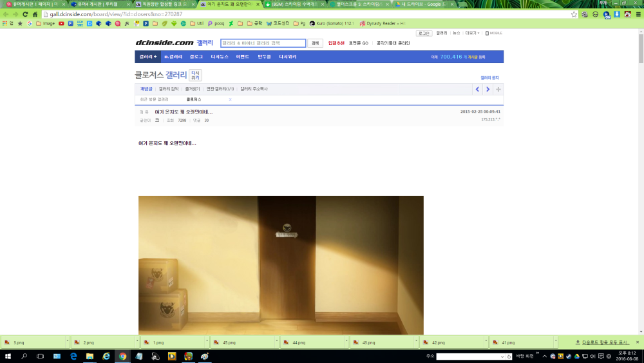Open the 디시뉴스 menu item
Viewport: 644px width, 363px height.
click(220, 57)
